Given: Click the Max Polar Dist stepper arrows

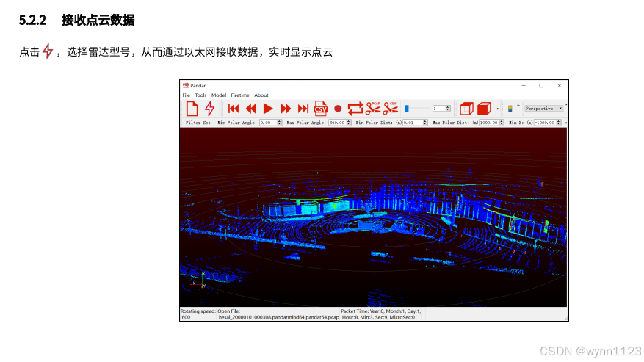Looking at the screenshot, I should click(502, 123).
